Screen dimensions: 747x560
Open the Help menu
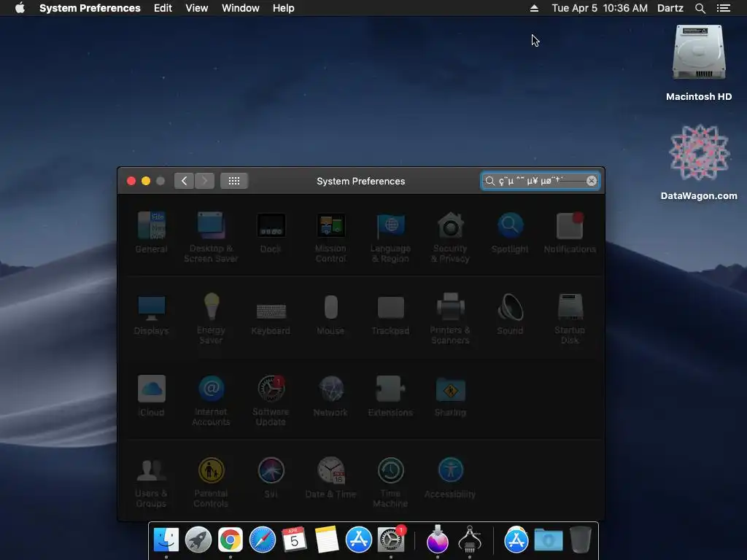pyautogui.click(x=284, y=8)
